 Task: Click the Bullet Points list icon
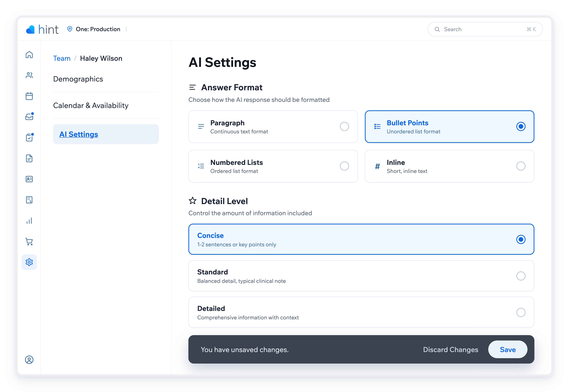(377, 126)
